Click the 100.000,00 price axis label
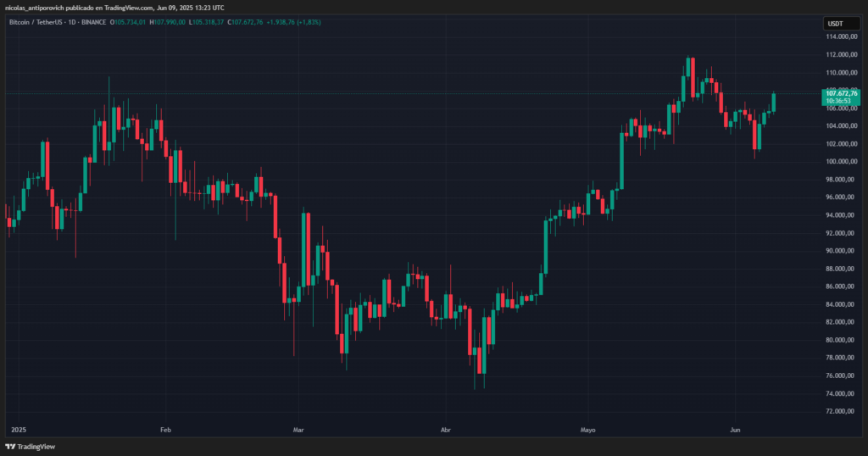The width and height of the screenshot is (868, 456). point(841,162)
